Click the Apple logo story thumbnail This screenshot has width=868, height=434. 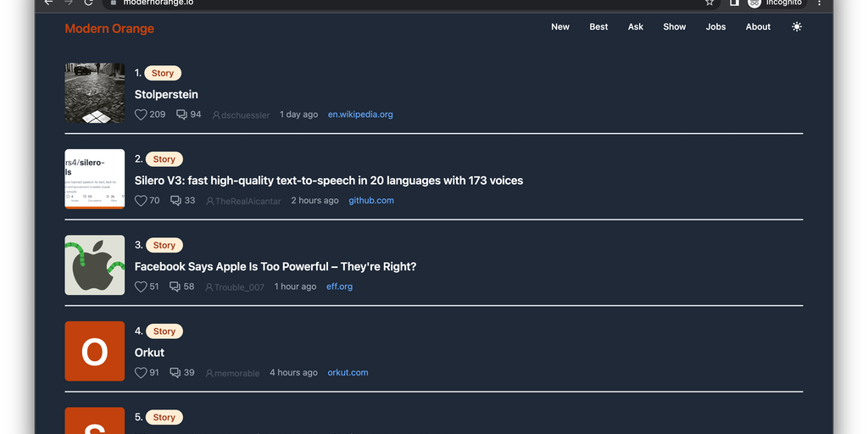click(95, 265)
